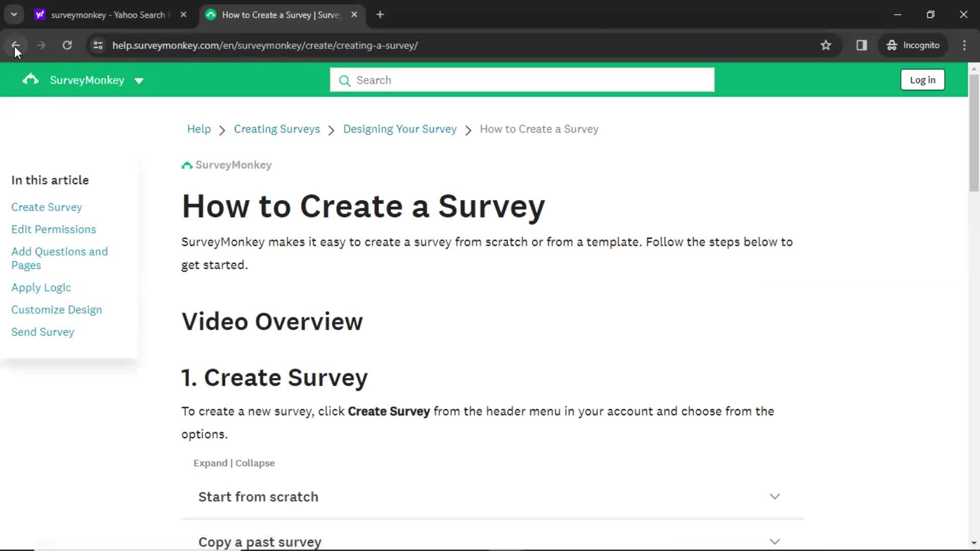Click the 'Create Survey' sidebar anchor

point(46,207)
